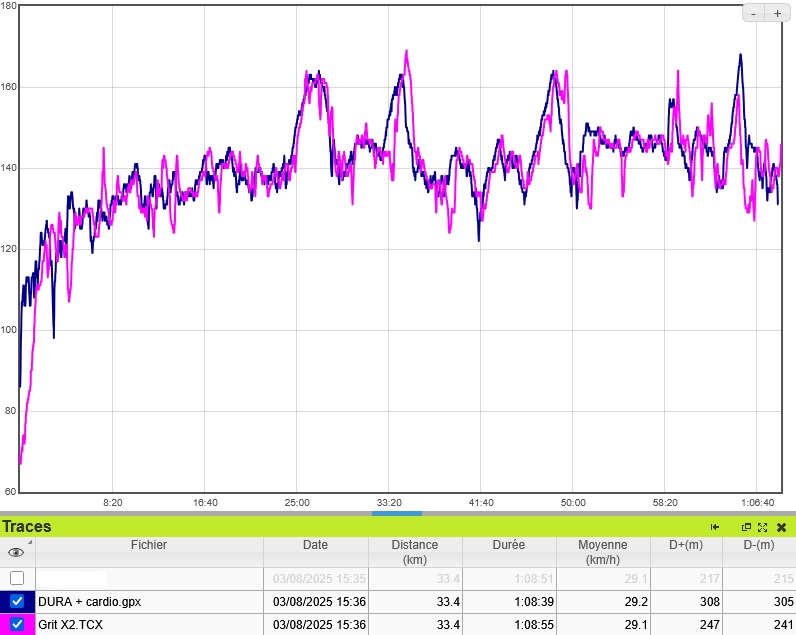
Task: Enable the unnamed first trace checkbox
Action: [x=17, y=578]
